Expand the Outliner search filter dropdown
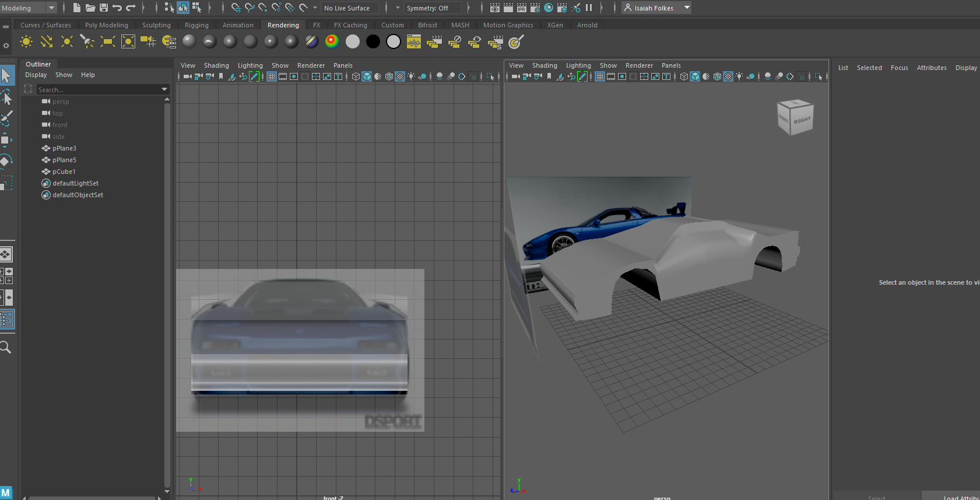The width and height of the screenshot is (980, 500). (x=164, y=89)
